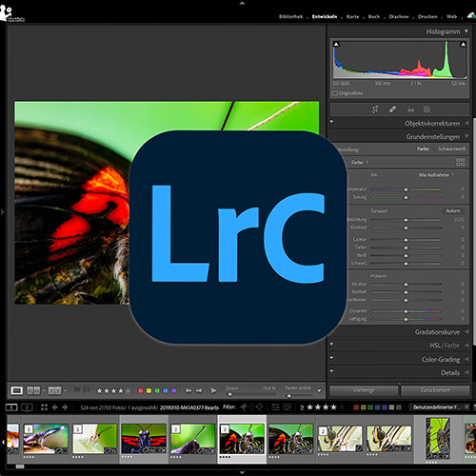Screen dimensions: 476x476
Task: Open grid view from filmstrip bar
Action: point(44,407)
